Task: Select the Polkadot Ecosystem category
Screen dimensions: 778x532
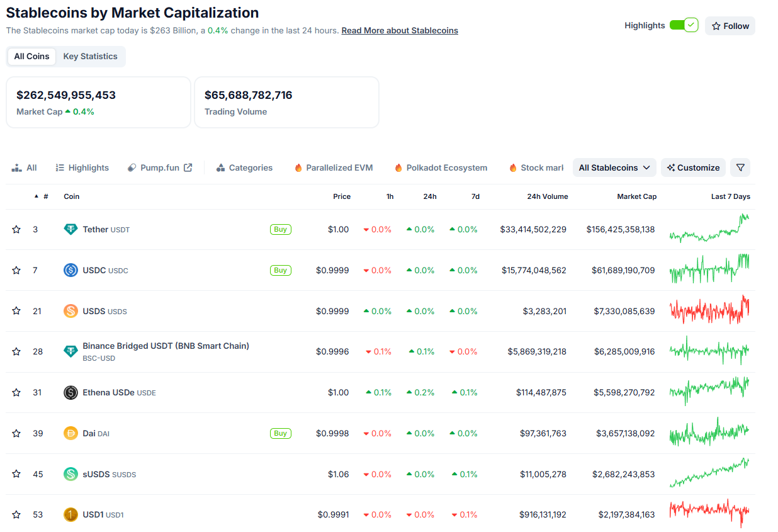Action: 441,167
